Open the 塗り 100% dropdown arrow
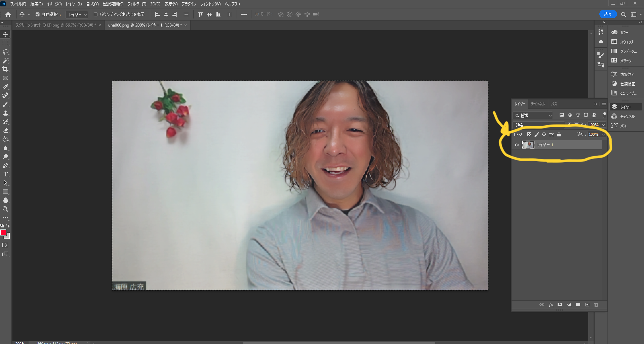The width and height of the screenshot is (644, 344). [x=603, y=134]
